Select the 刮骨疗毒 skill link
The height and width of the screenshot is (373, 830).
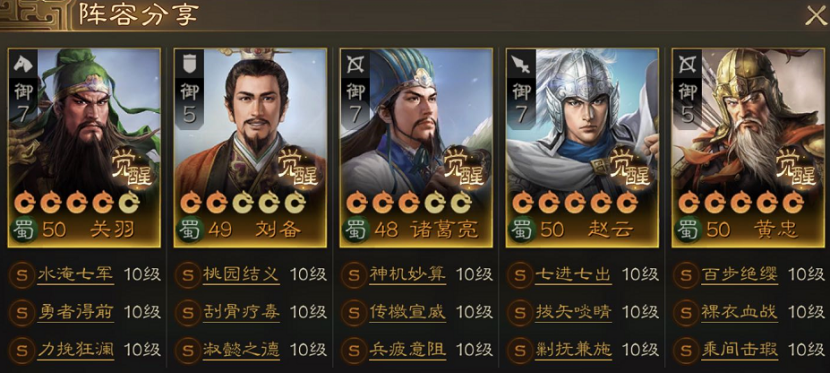241,312
